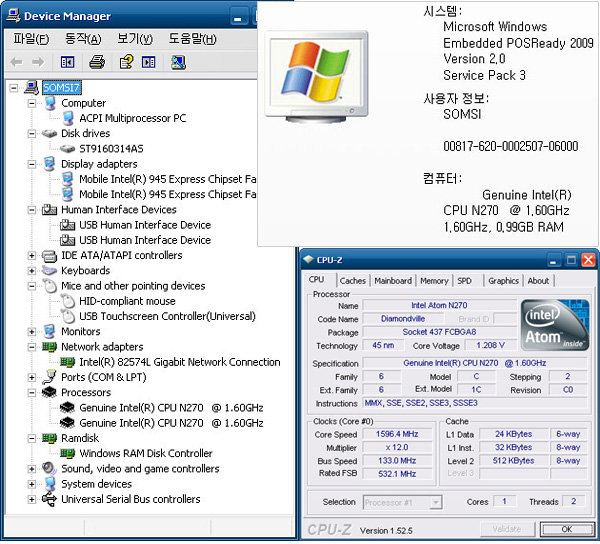Click the show/hide console tree toolbar icon
The image size is (600, 544).
click(x=67, y=62)
